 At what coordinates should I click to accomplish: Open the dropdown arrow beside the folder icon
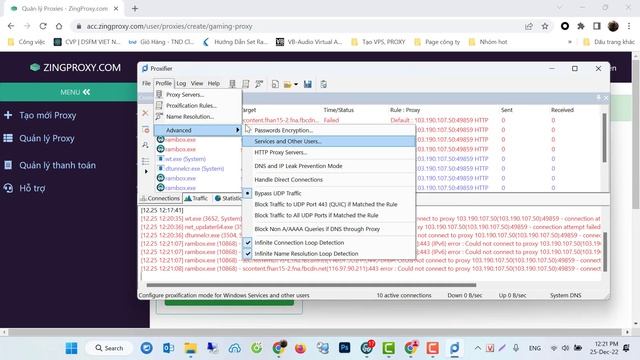pos(296,84)
